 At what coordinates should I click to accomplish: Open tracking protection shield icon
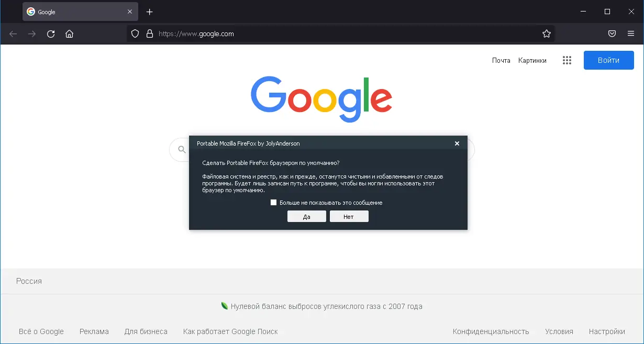pyautogui.click(x=135, y=34)
